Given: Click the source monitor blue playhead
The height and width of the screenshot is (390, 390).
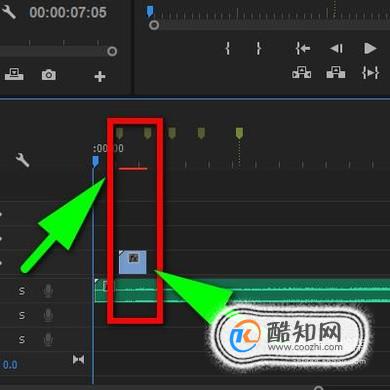Looking at the screenshot, I should pos(150,11).
